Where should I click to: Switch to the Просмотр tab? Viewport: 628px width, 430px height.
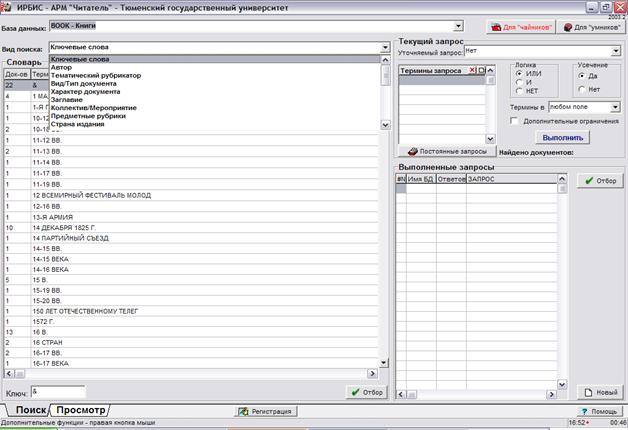[81, 410]
